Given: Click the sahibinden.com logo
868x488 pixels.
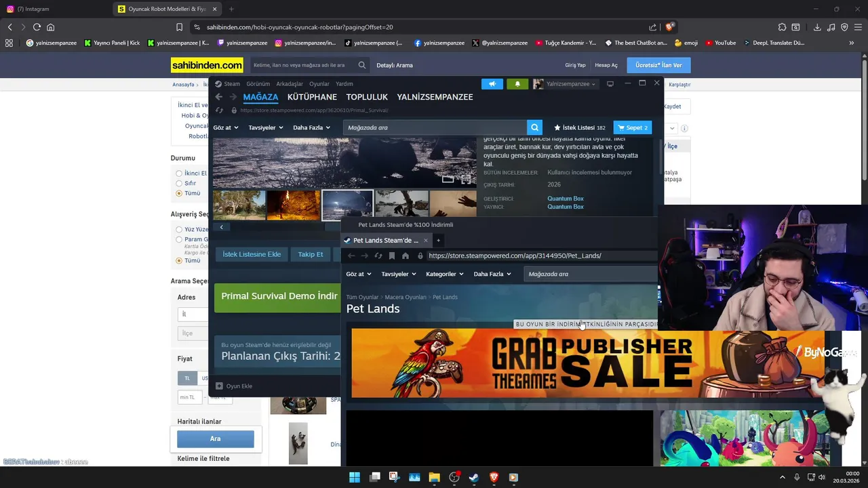Looking at the screenshot, I should (x=207, y=65).
